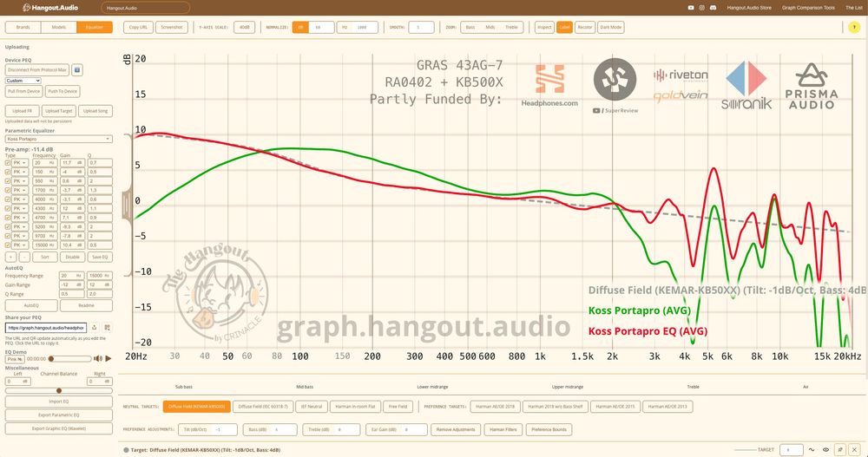Pin the target with the pin icon
Viewport: 868px width, 457px height.
(x=840, y=450)
